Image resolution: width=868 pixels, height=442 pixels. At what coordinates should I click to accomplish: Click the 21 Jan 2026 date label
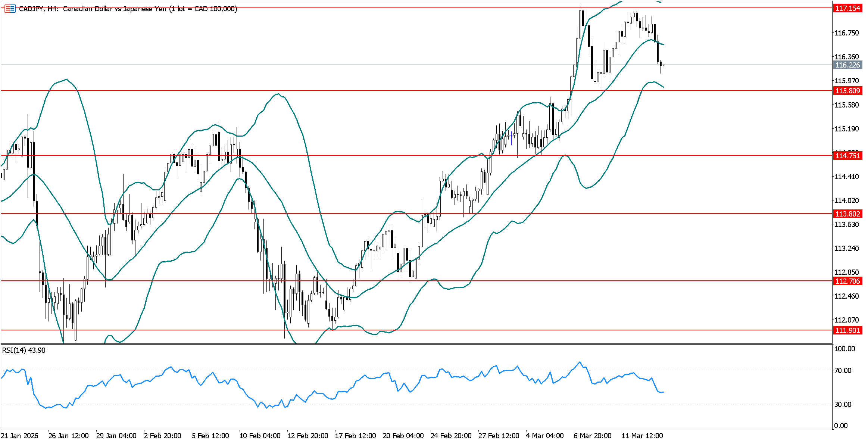tap(19, 436)
